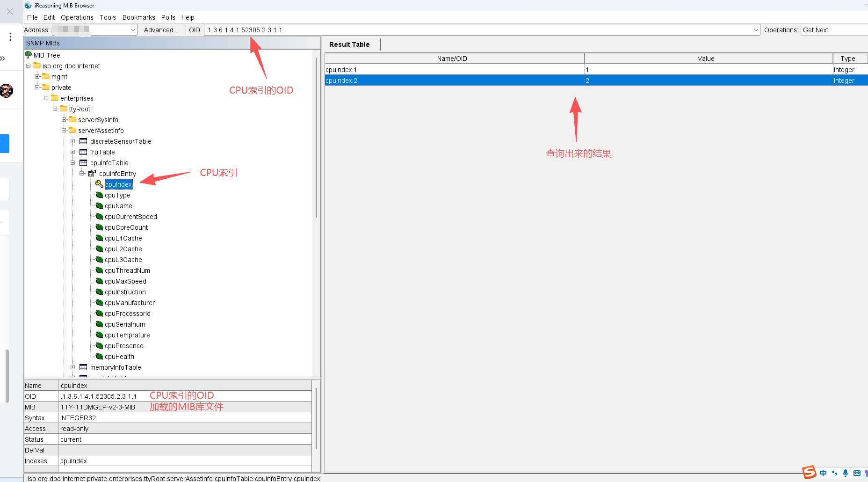Click the MIB Tree root icon
Image resolution: width=868 pixels, height=482 pixels.
(29, 55)
